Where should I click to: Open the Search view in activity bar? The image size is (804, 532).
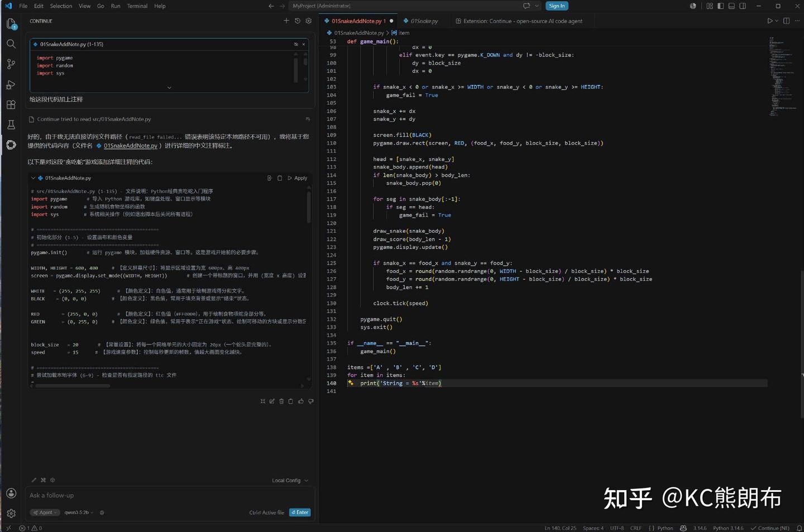tap(11, 44)
